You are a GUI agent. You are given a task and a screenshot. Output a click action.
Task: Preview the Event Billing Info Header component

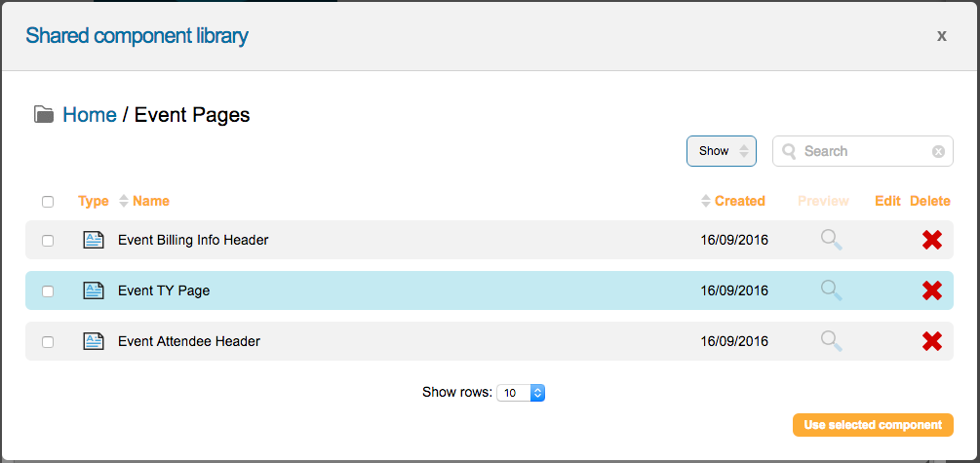(x=831, y=240)
